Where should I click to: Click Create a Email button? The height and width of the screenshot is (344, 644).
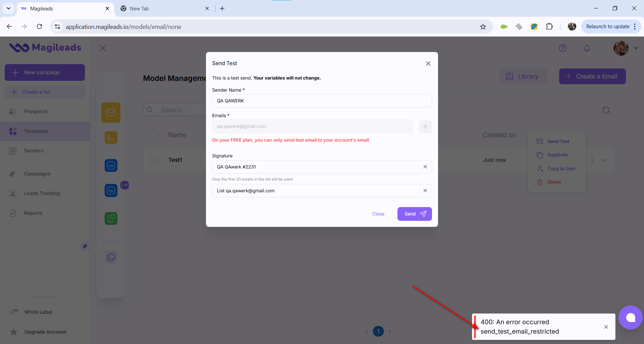pyautogui.click(x=592, y=77)
